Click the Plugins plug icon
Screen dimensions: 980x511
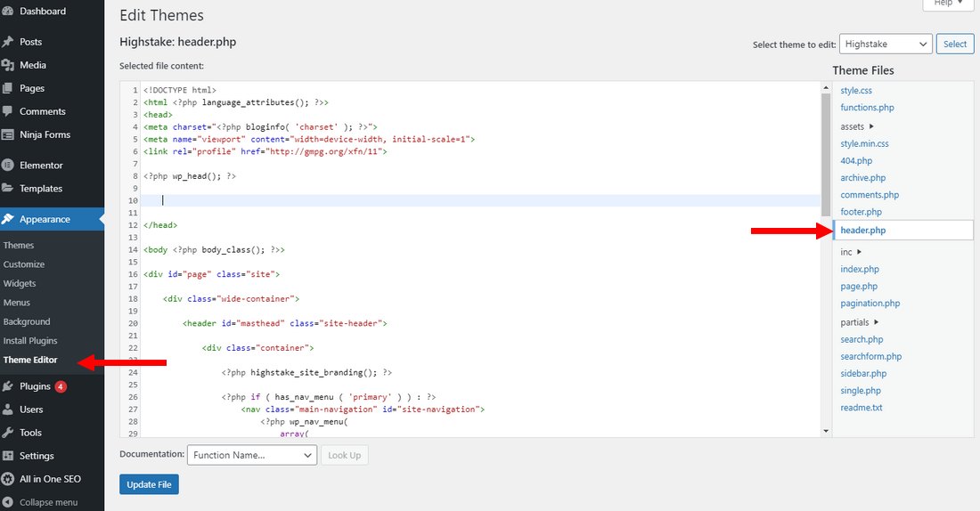(x=8, y=386)
